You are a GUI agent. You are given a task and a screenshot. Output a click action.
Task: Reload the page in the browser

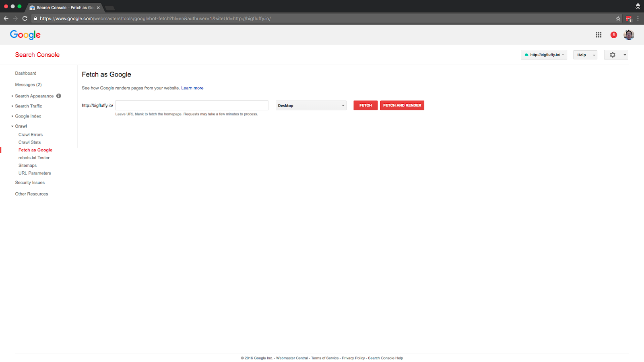tap(25, 19)
